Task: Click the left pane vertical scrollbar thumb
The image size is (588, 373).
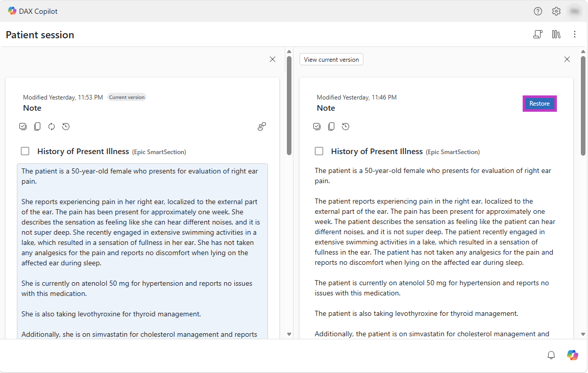Action: tap(289, 106)
